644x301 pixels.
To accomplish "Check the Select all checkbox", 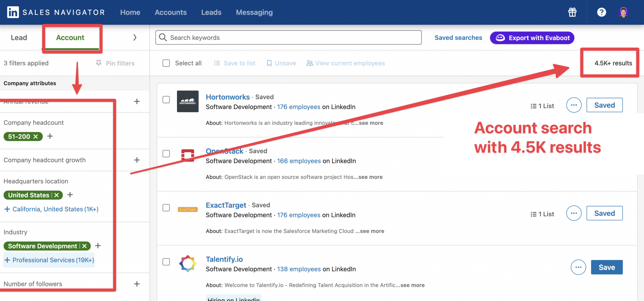I will pos(166,63).
